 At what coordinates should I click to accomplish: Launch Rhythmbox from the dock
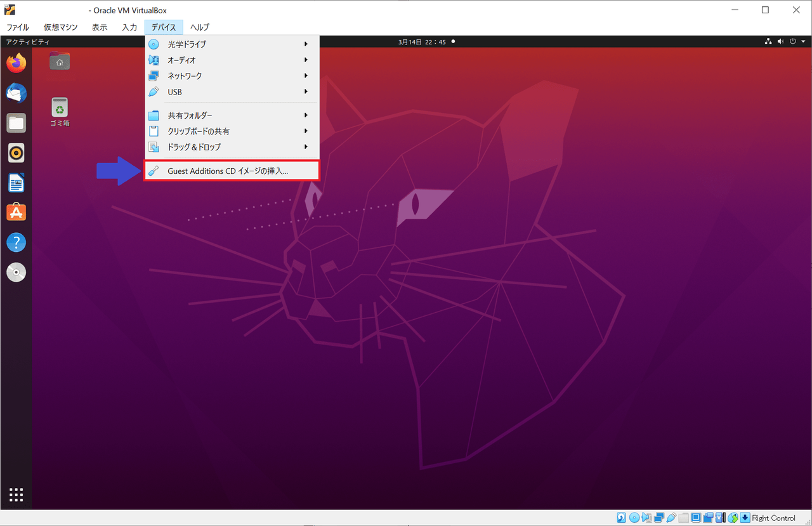tap(16, 153)
